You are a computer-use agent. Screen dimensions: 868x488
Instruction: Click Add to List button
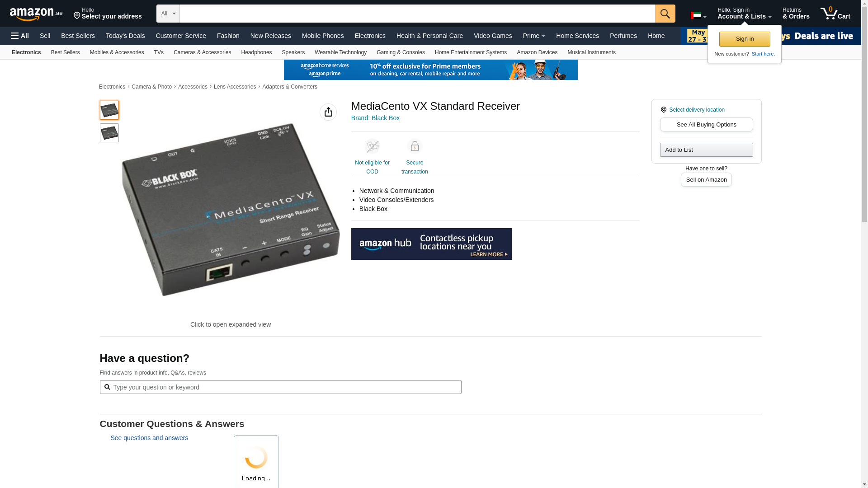pyautogui.click(x=706, y=150)
